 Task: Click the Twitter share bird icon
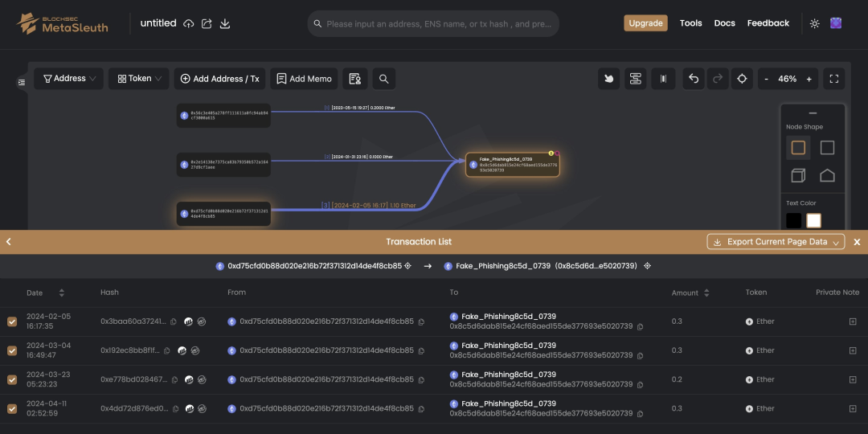pos(609,79)
